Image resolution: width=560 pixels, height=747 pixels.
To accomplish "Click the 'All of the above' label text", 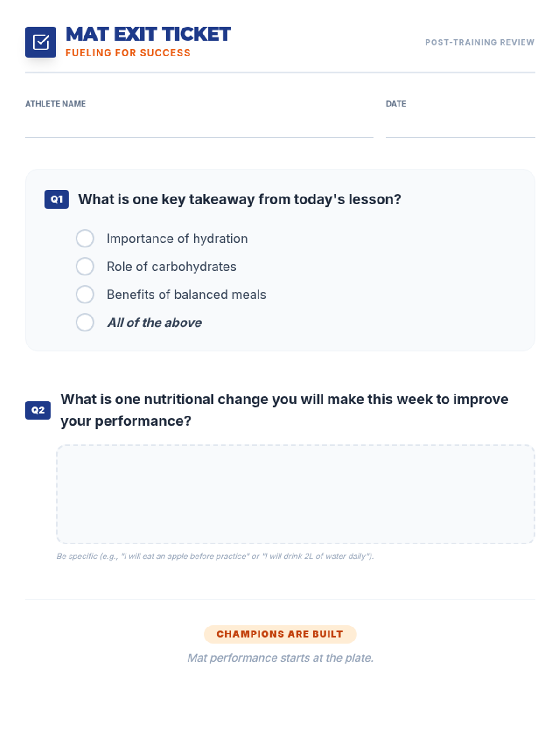I will [x=154, y=323].
